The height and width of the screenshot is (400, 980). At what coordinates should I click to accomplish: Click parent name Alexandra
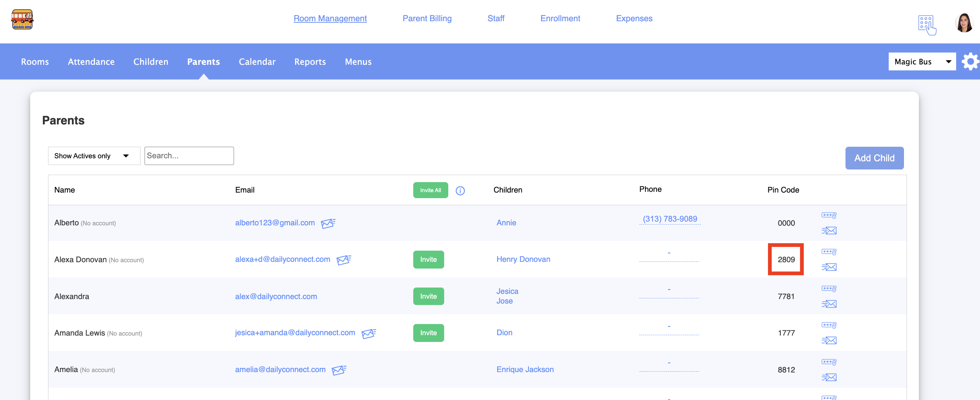[x=72, y=296]
